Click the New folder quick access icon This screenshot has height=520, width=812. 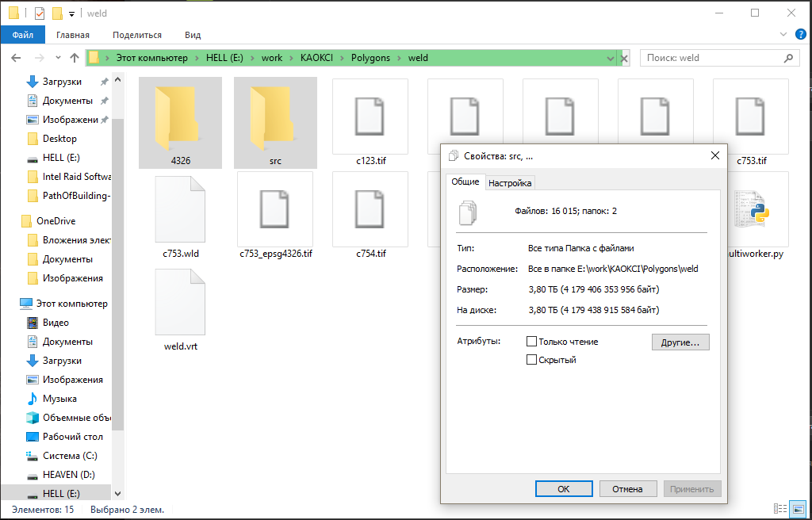pos(57,13)
